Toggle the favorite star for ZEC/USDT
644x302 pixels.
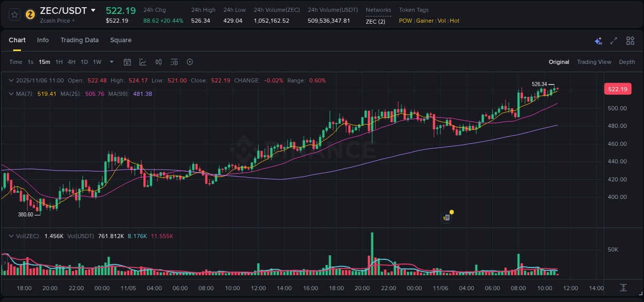click(x=14, y=14)
